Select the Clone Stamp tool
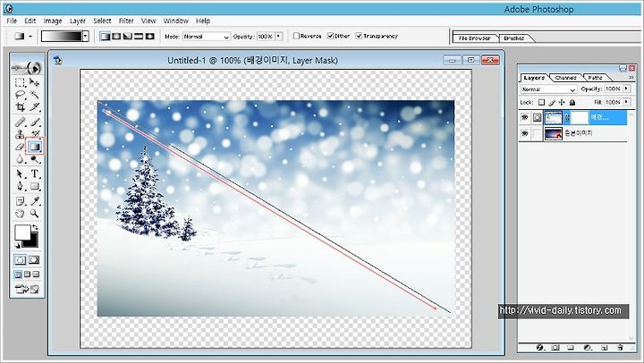 (x=20, y=134)
